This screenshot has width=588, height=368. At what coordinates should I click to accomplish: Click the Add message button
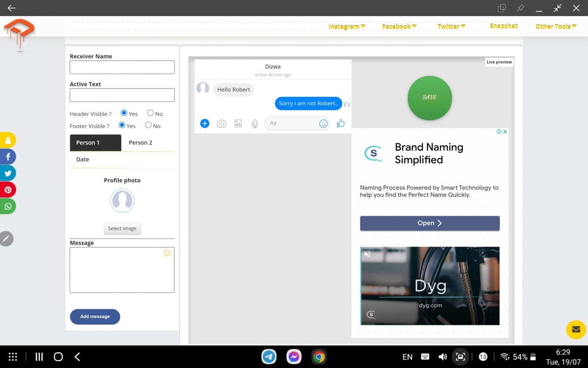(x=95, y=316)
